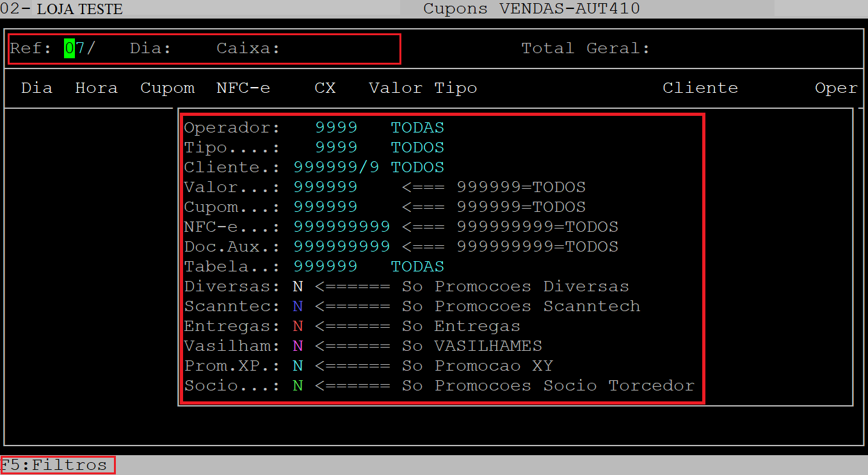Click the Oper column header
868x475 pixels.
coord(836,88)
